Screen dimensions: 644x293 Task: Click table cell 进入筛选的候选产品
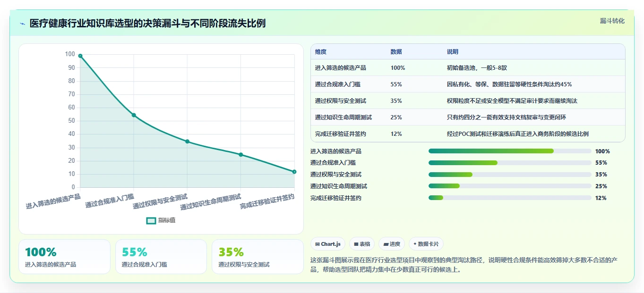click(x=341, y=68)
